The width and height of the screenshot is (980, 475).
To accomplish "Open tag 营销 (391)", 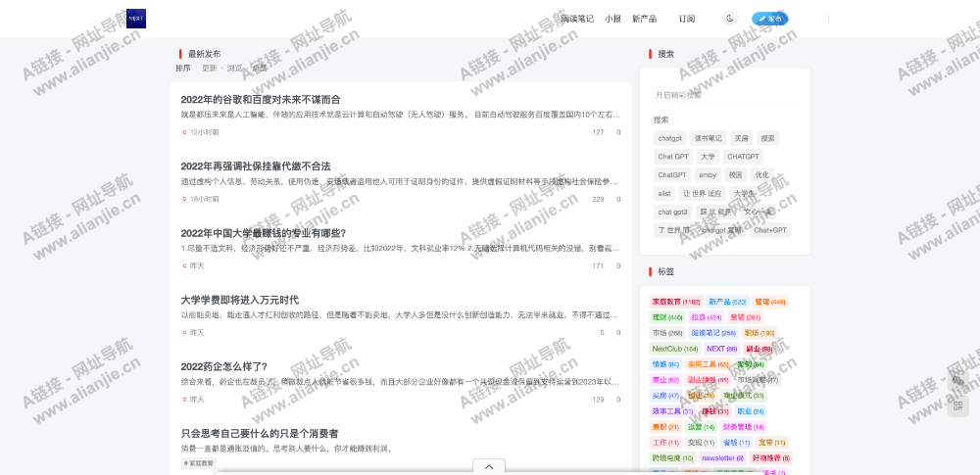I will 745,317.
